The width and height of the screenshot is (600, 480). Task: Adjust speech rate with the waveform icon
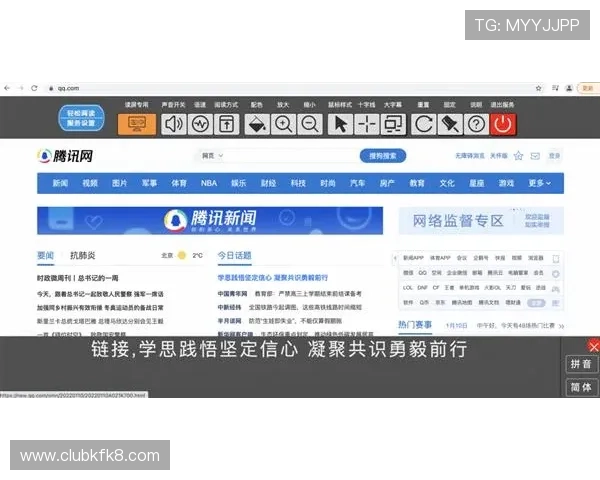201,124
